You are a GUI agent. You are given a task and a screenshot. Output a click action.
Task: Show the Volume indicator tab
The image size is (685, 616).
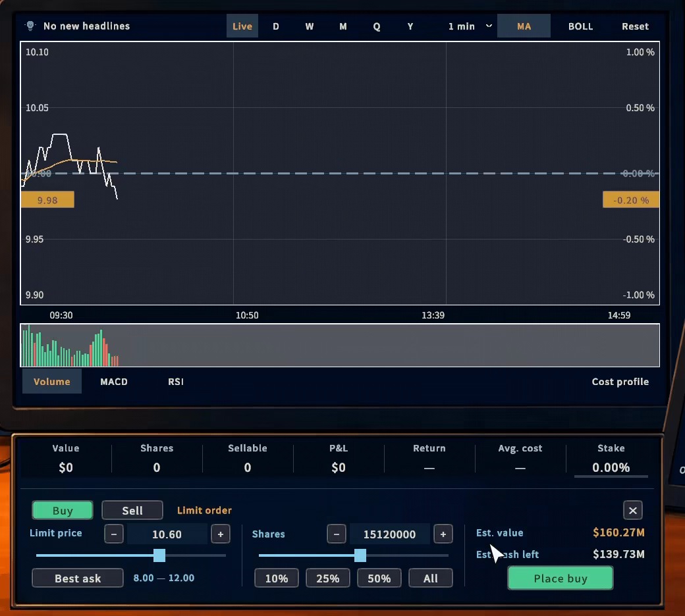52,382
